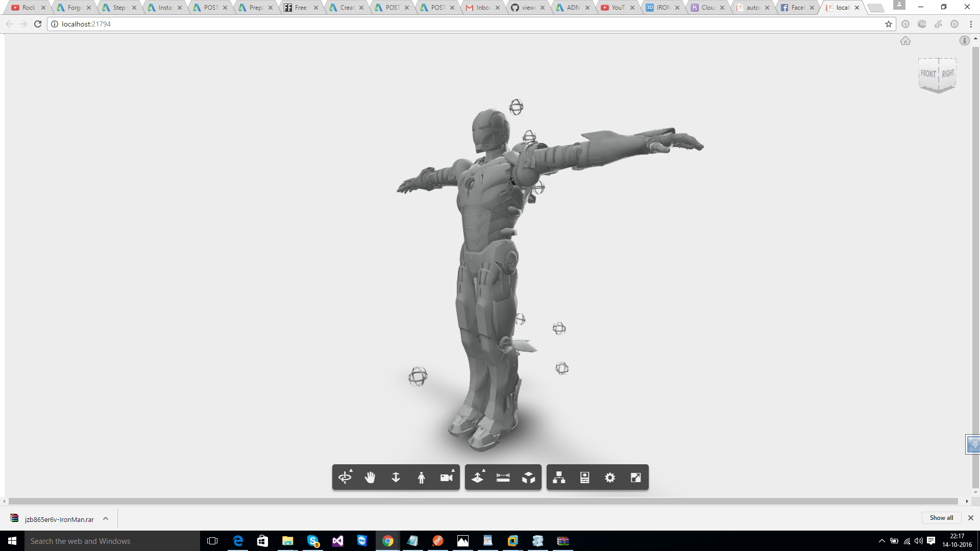
Task: Open Visual Studio from the taskbar
Action: pos(337,541)
